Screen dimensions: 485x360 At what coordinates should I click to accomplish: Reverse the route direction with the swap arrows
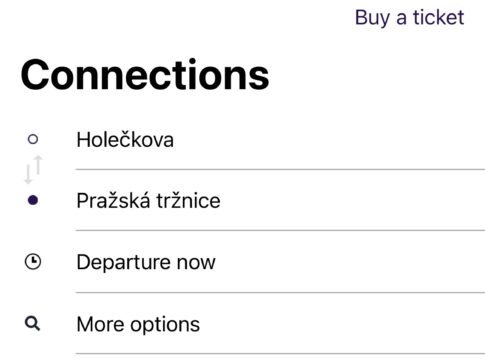[33, 169]
